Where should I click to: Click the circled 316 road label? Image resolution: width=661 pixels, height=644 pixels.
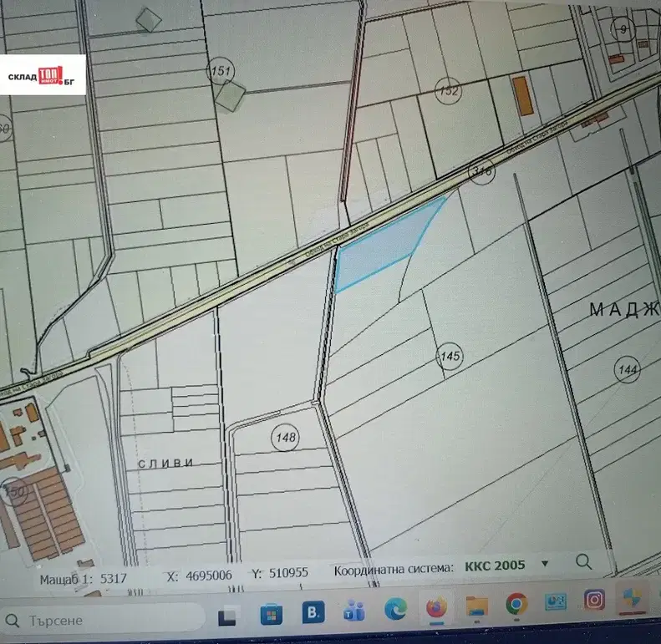point(481,171)
